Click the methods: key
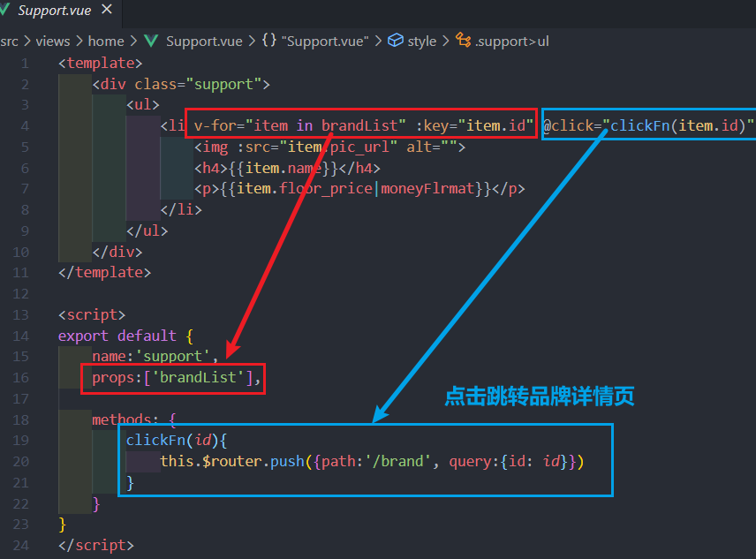 125,419
